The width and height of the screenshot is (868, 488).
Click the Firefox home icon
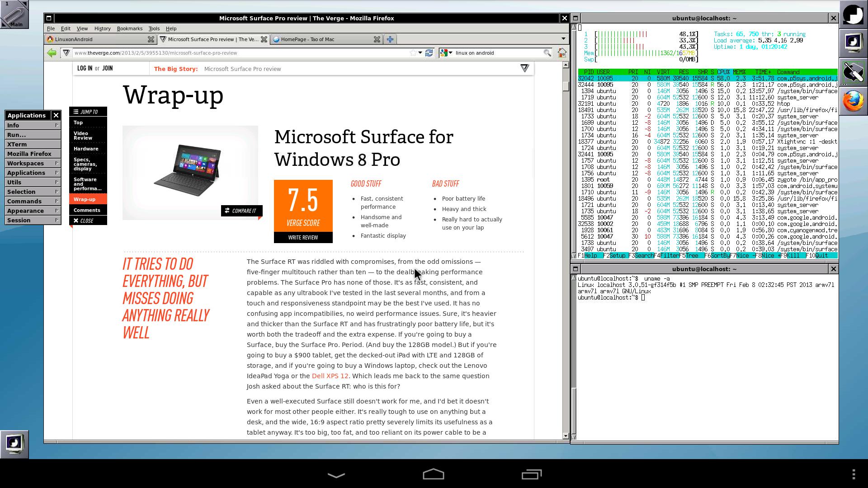[562, 53]
